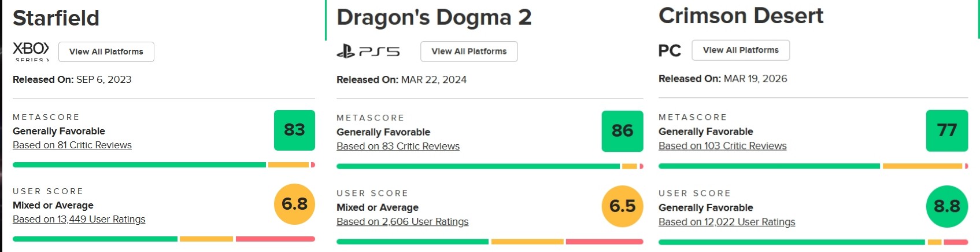
Task: Click the Xbox Series X platform logo
Action: coord(31,51)
